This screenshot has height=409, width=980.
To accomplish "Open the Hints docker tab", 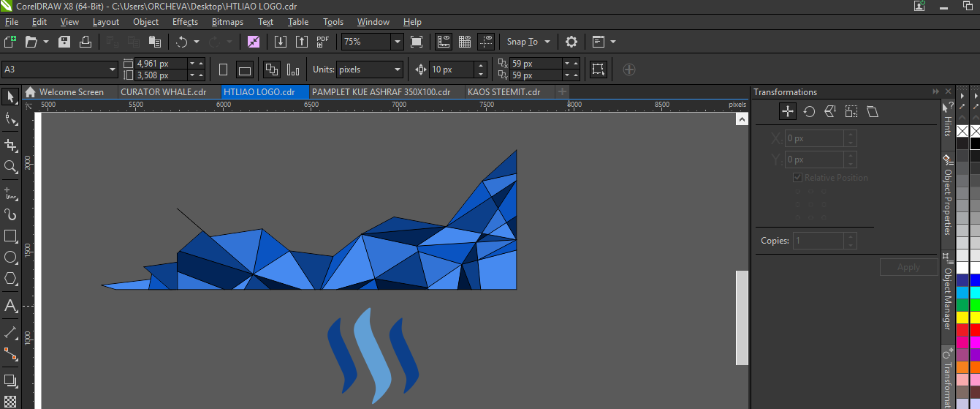I will point(947,121).
